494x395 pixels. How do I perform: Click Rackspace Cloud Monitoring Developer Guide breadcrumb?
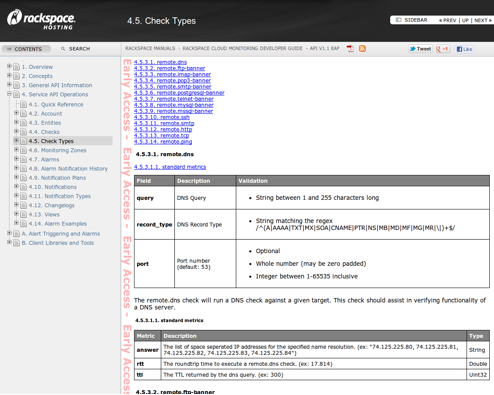(243, 48)
